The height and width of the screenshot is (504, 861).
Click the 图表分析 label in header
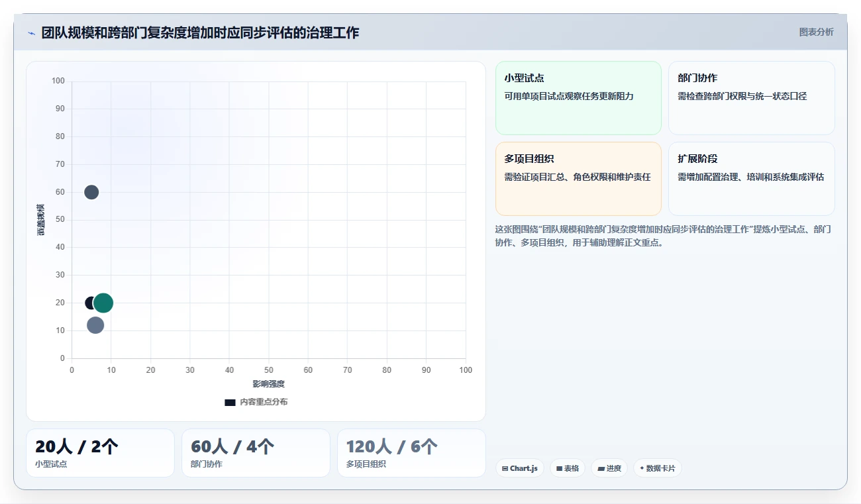pos(816,32)
